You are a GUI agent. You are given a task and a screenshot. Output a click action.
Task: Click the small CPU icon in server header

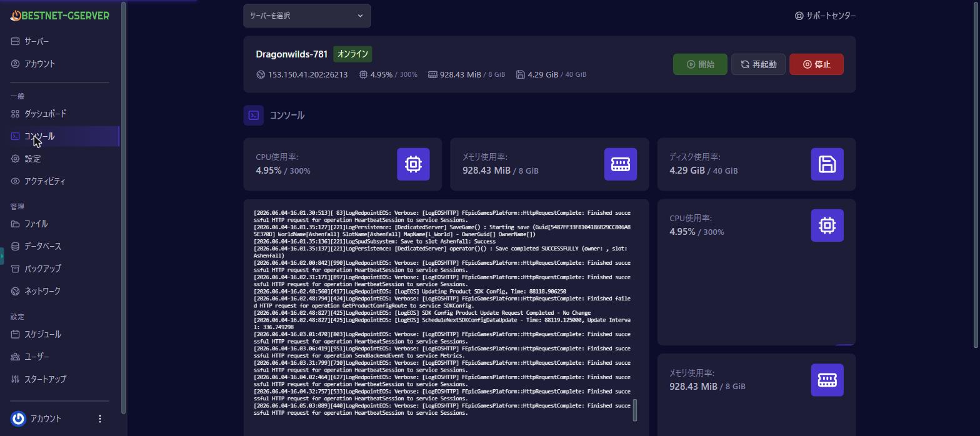(363, 74)
